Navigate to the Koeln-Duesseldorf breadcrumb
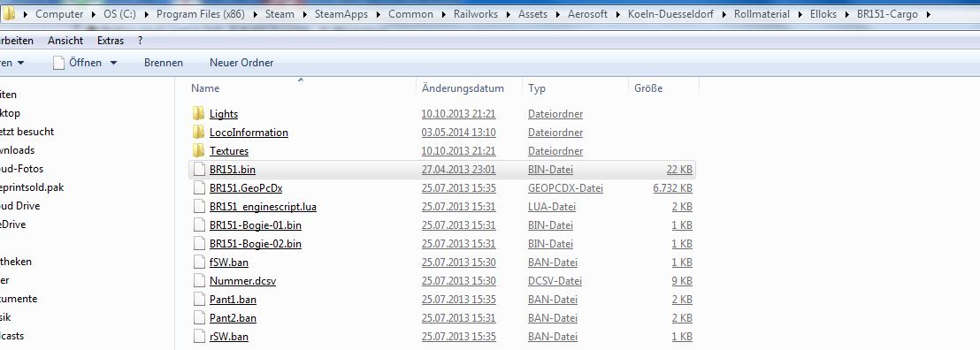This screenshot has height=350, width=980. [670, 14]
